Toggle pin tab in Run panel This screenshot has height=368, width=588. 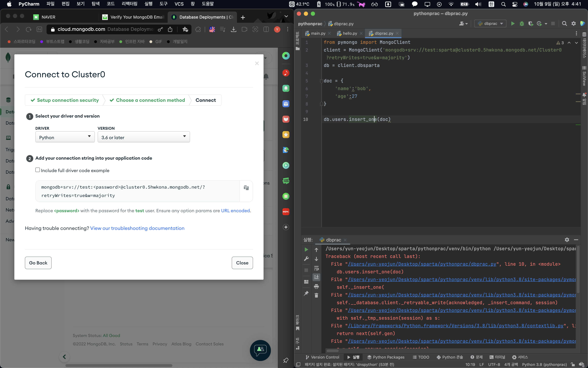coord(306,293)
